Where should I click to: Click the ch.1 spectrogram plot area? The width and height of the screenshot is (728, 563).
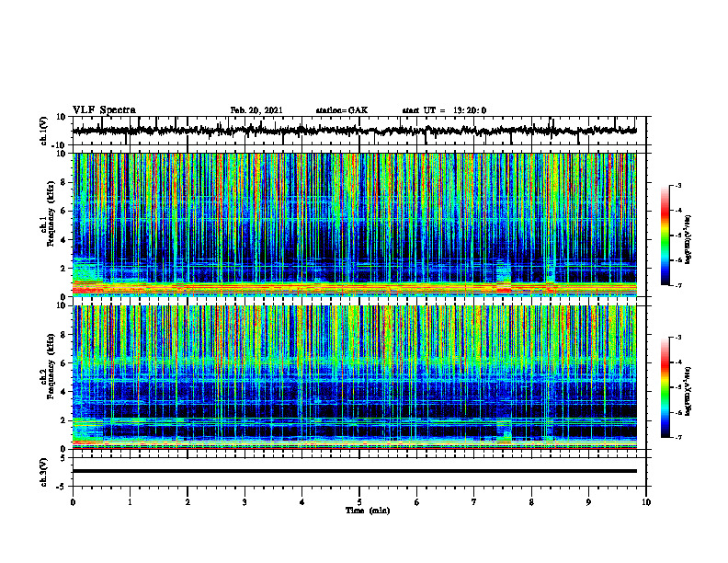tap(355, 224)
